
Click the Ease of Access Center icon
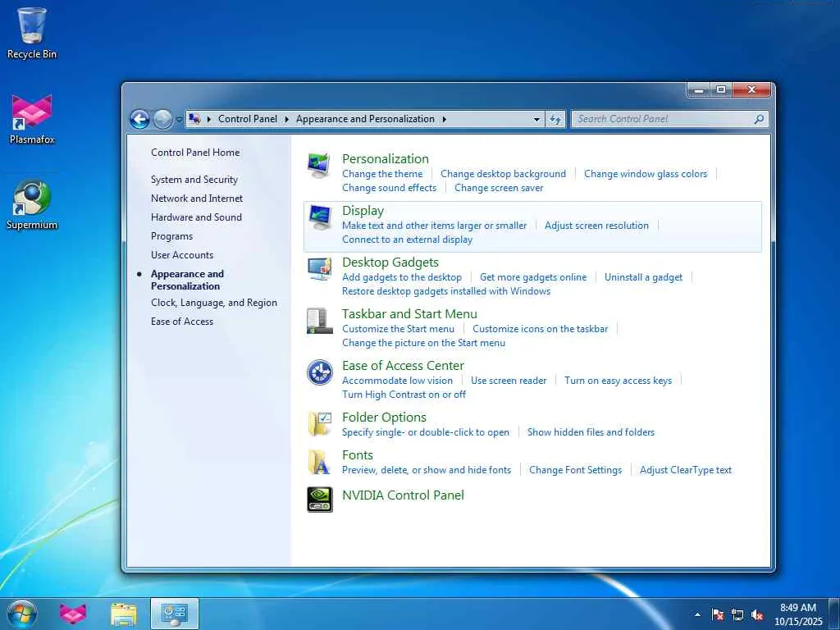click(x=319, y=372)
